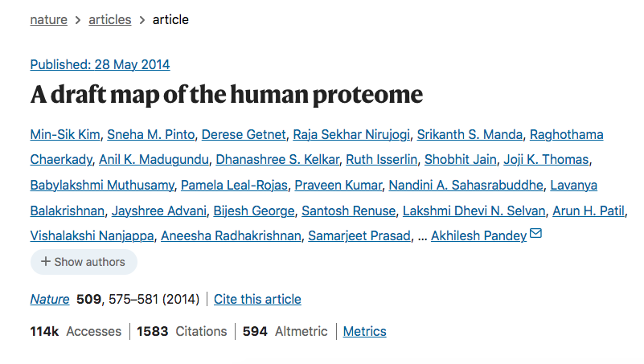Open author Nandini A. Sahasrabuddhe

tap(466, 185)
